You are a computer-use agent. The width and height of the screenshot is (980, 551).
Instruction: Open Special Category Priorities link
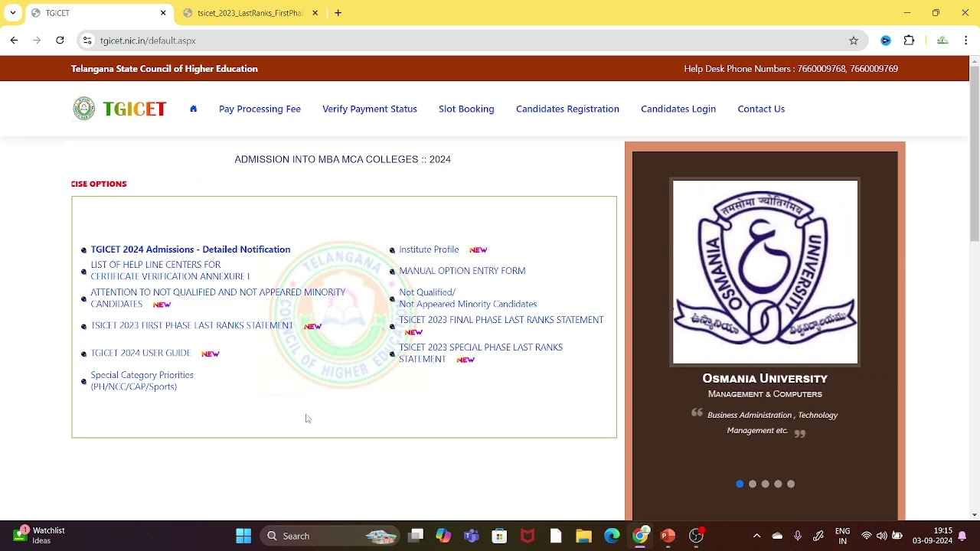point(142,380)
